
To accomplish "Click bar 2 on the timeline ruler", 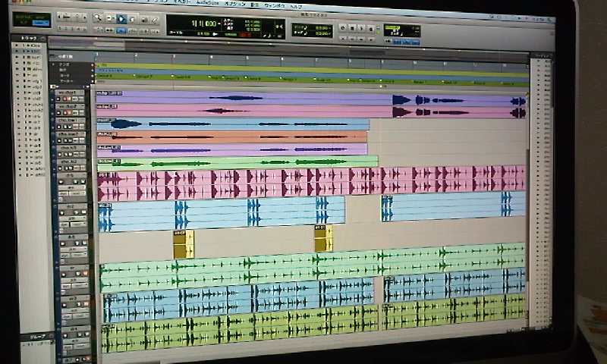I will point(136,56).
